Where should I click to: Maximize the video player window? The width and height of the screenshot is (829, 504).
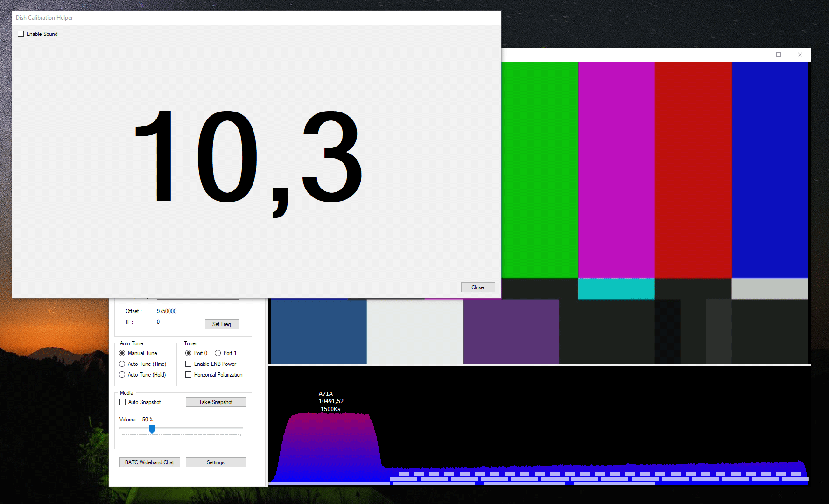pyautogui.click(x=779, y=55)
